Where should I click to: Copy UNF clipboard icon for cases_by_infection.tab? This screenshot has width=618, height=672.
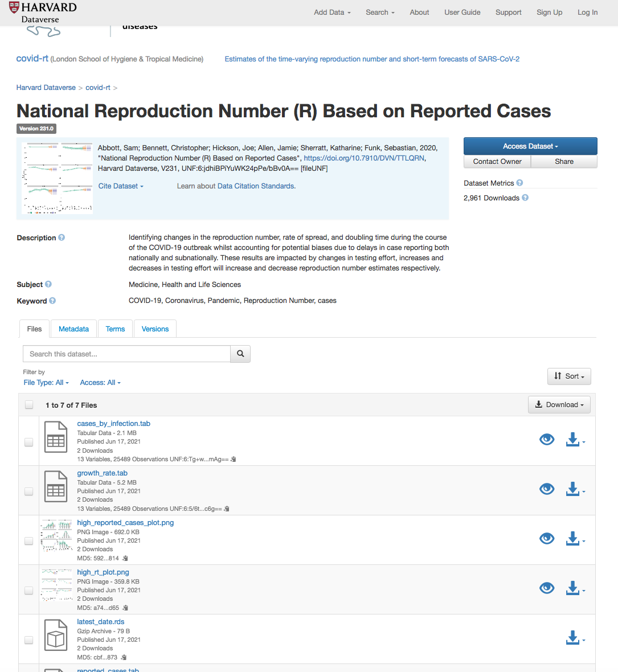click(x=234, y=460)
